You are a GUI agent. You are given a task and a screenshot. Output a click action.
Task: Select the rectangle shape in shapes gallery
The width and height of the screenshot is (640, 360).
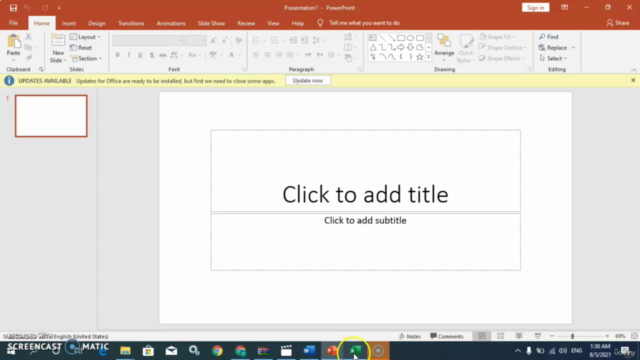point(401,38)
